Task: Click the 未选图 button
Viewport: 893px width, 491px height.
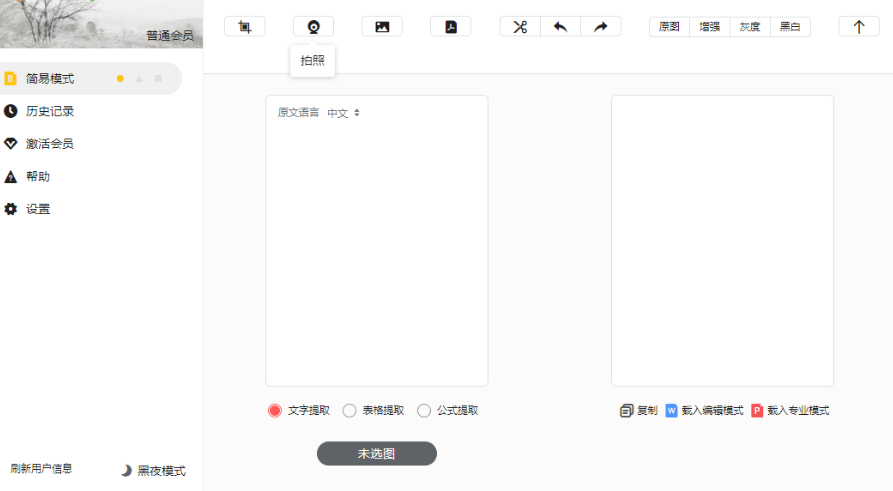Action: (x=376, y=453)
